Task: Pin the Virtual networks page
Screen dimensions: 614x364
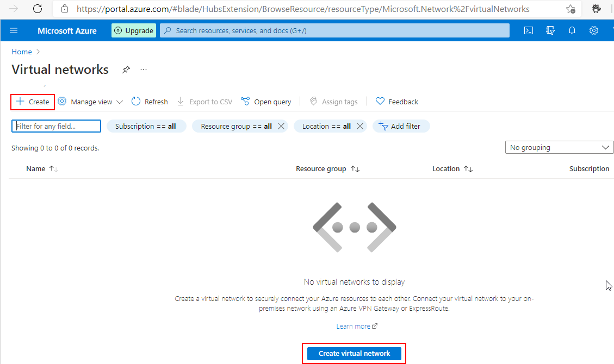Action: 126,70
